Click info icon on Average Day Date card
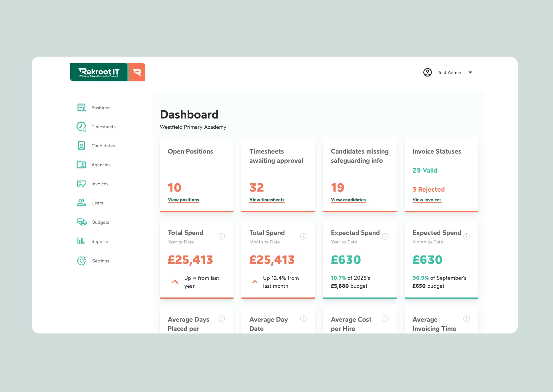 click(303, 318)
